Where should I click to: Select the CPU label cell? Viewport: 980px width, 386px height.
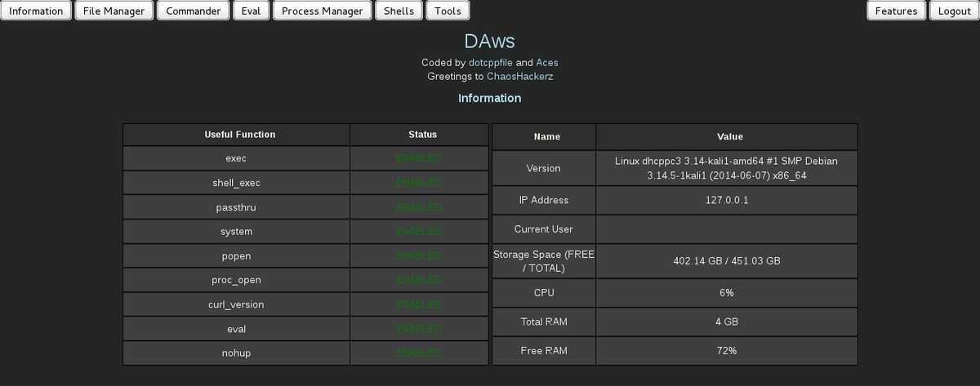(x=544, y=292)
